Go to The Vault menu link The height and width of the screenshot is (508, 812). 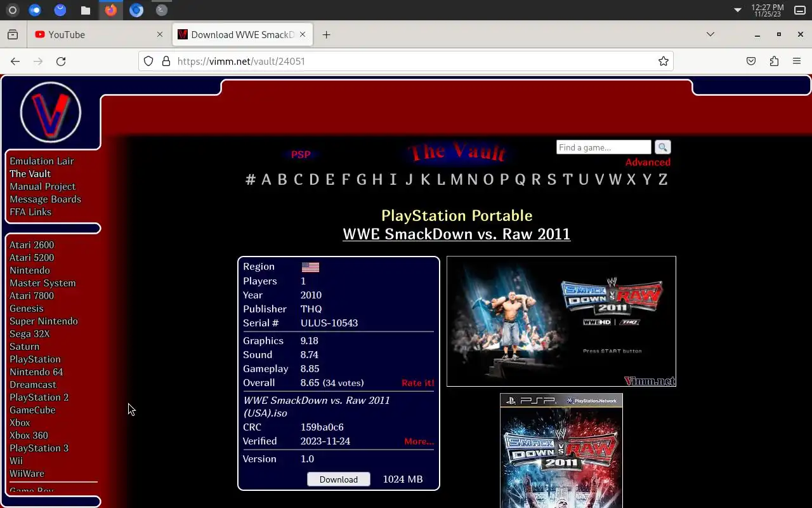click(30, 174)
